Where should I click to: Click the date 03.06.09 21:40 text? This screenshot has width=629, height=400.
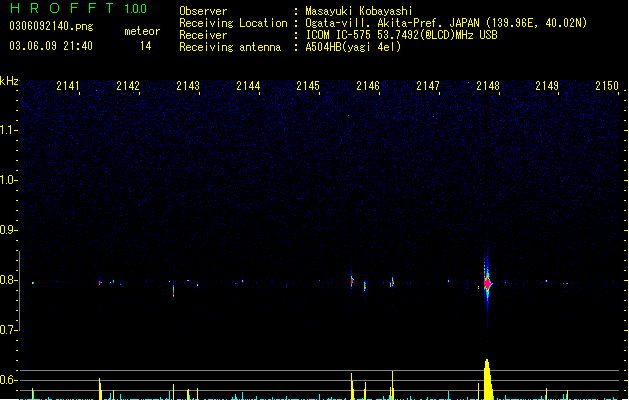[51, 46]
